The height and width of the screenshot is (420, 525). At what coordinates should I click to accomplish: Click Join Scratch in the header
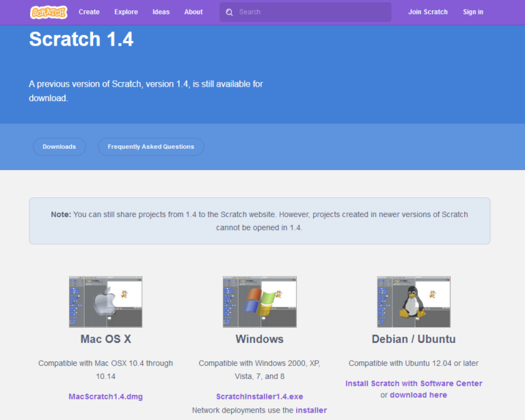pyautogui.click(x=428, y=12)
